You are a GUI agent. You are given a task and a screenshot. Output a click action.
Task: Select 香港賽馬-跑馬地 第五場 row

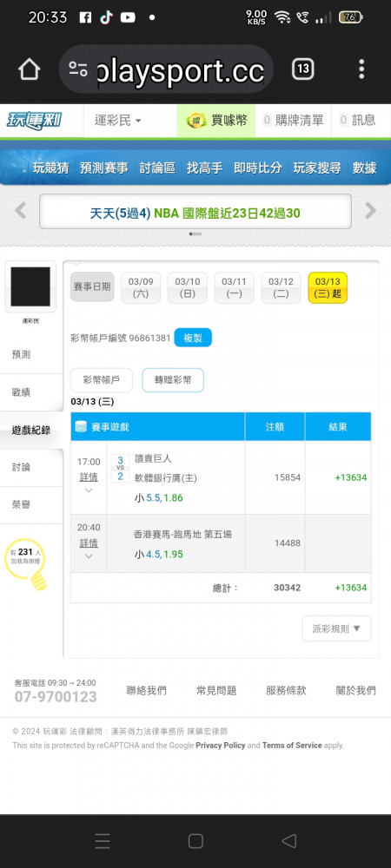(182, 534)
